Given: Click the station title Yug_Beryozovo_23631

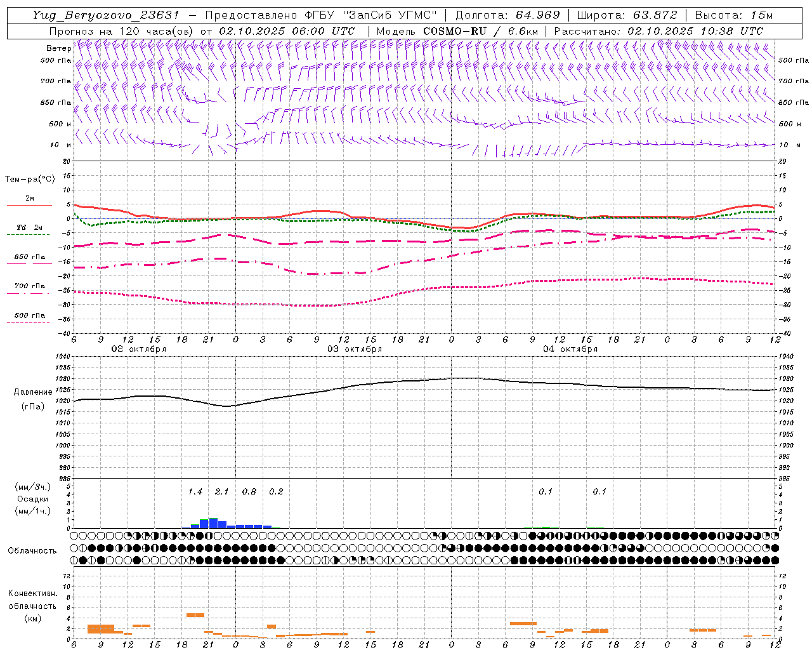Looking at the screenshot, I should tap(106, 15).
